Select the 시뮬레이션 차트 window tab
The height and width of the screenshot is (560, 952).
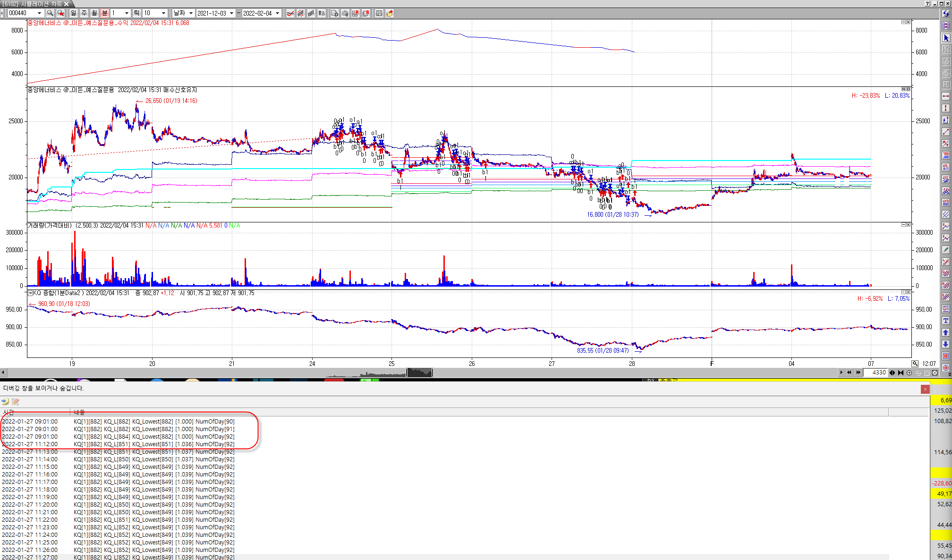click(35, 4)
